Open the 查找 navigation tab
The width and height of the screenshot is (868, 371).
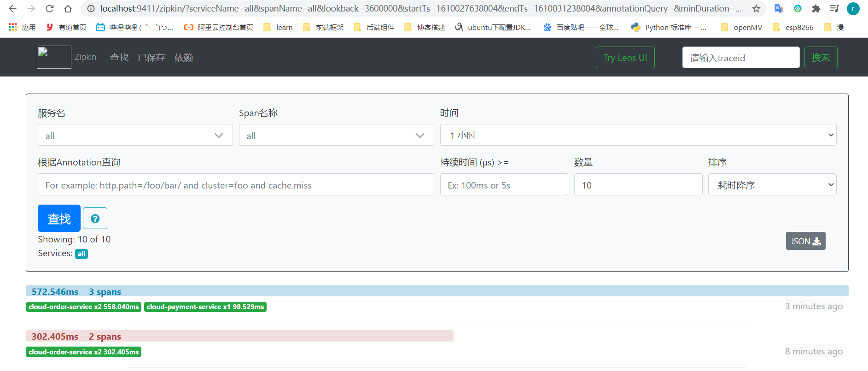(119, 58)
